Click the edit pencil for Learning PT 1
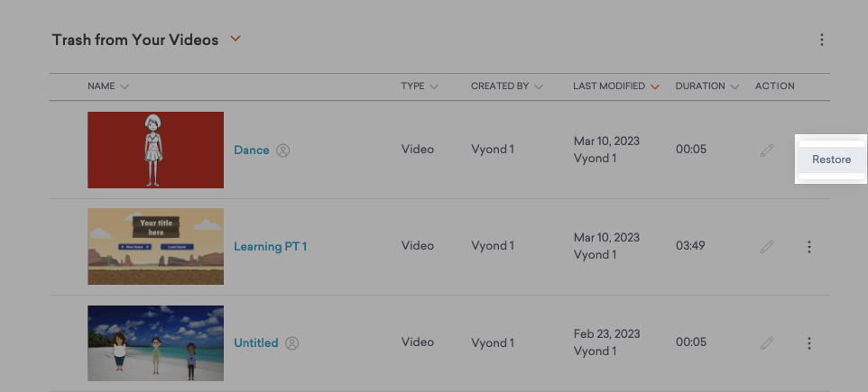 pos(767,247)
